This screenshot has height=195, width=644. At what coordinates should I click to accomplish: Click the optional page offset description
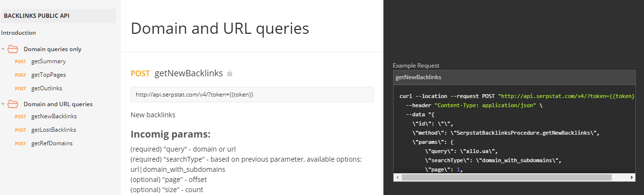(x=169, y=180)
